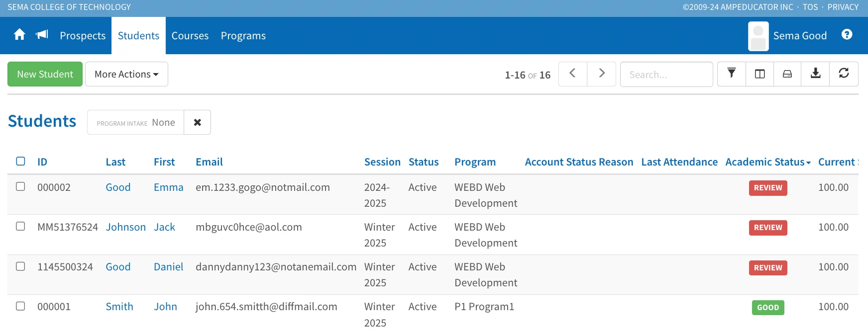
Task: Open the Smith last name link
Action: [x=119, y=307]
